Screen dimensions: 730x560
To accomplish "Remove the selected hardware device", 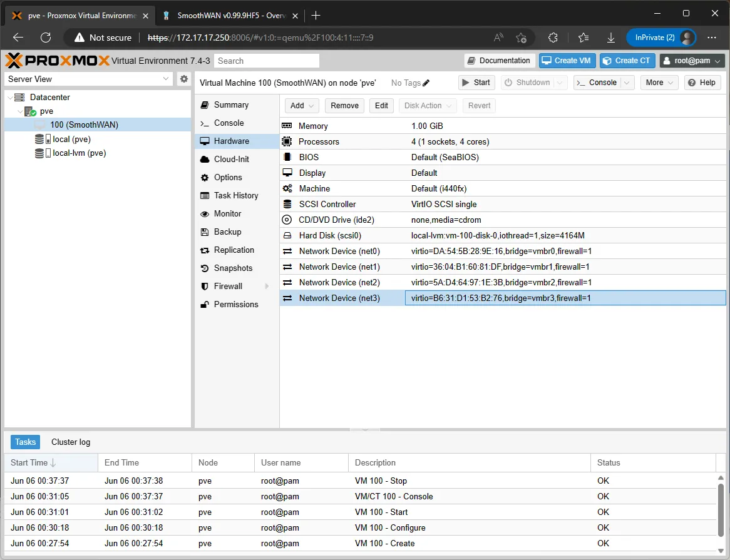I will point(344,106).
